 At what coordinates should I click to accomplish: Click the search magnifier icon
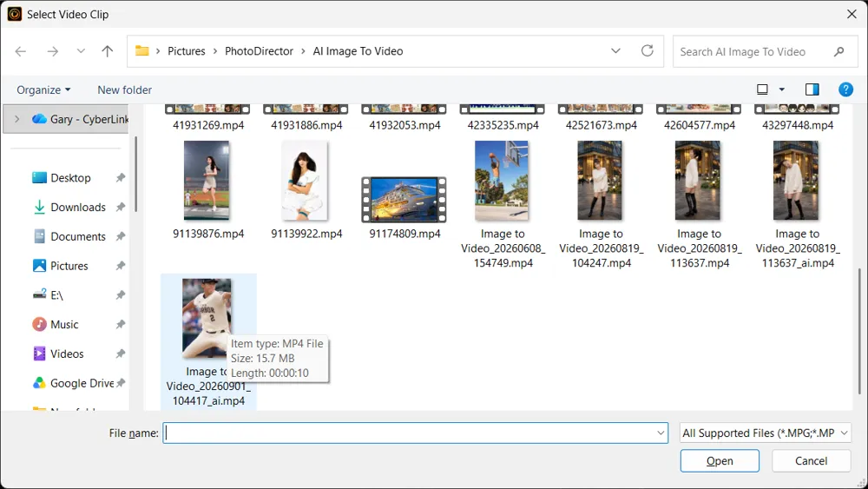839,51
